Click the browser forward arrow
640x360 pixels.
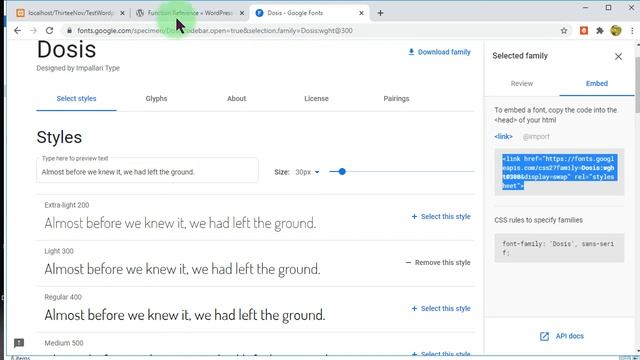click(x=33, y=31)
